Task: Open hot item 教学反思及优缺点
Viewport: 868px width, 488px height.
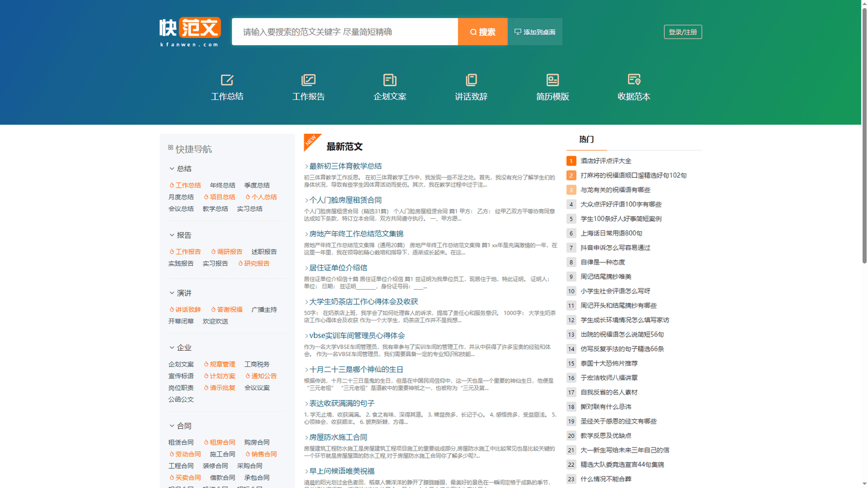Action: 606,436
